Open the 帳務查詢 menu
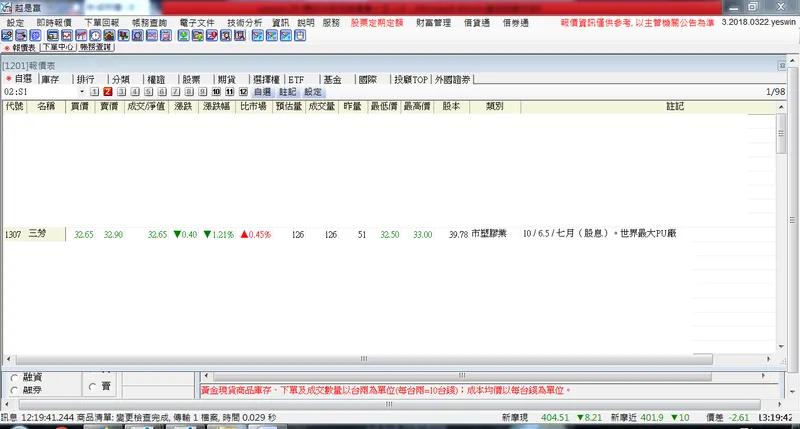This screenshot has height=429, width=800. 149,23
